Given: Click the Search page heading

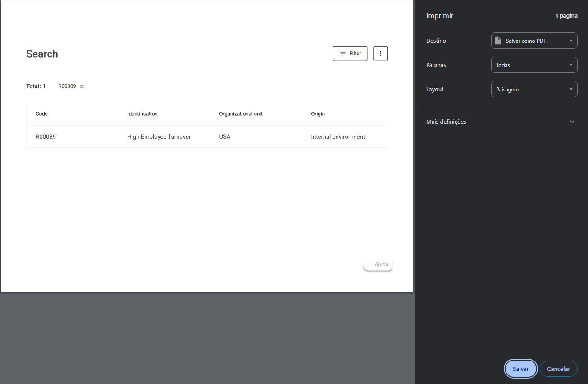Looking at the screenshot, I should pyautogui.click(x=42, y=54).
